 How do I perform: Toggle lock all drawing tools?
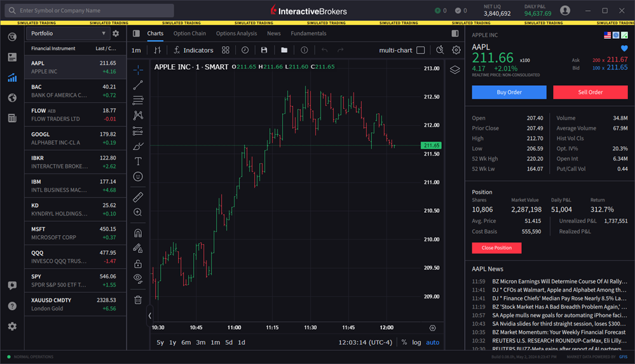138,264
